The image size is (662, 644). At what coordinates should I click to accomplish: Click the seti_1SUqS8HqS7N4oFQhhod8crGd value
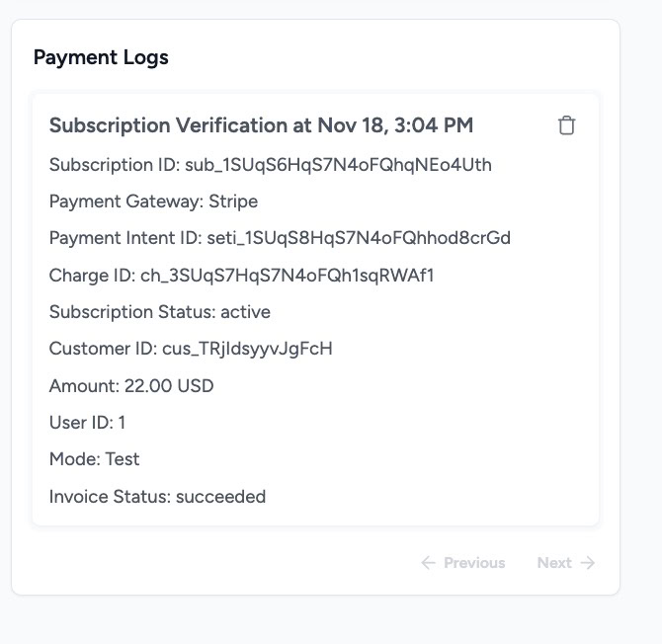(358, 238)
